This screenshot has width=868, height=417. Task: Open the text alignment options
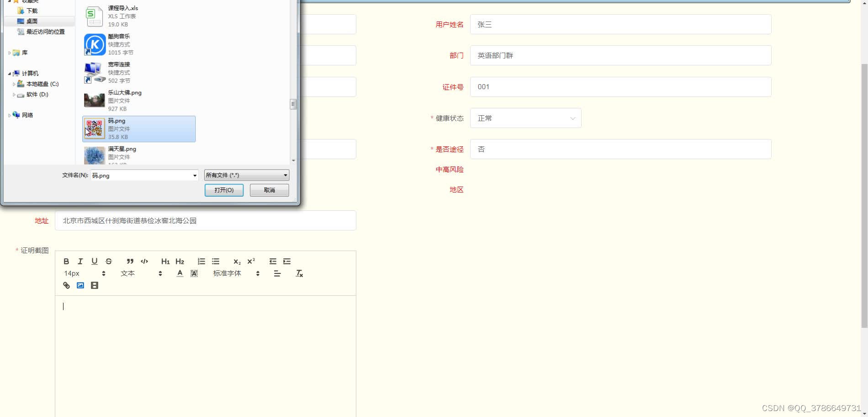277,273
